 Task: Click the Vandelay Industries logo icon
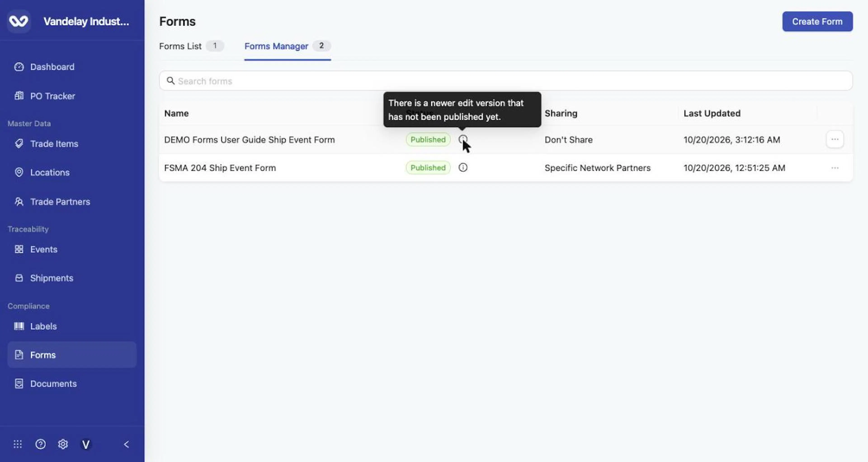[19, 21]
